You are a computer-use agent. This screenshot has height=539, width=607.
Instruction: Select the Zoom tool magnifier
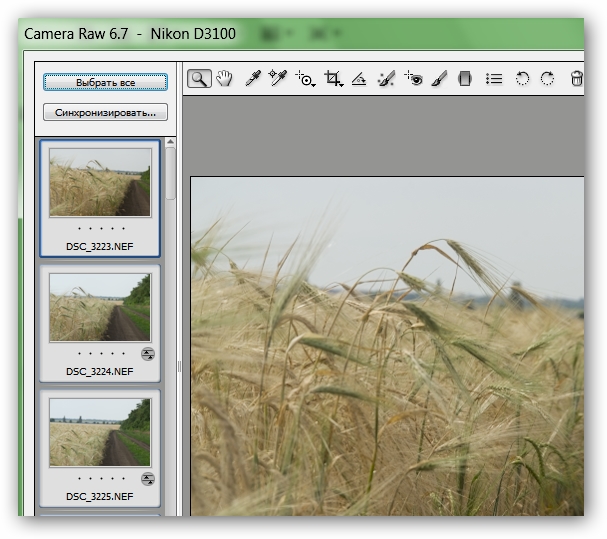(199, 79)
